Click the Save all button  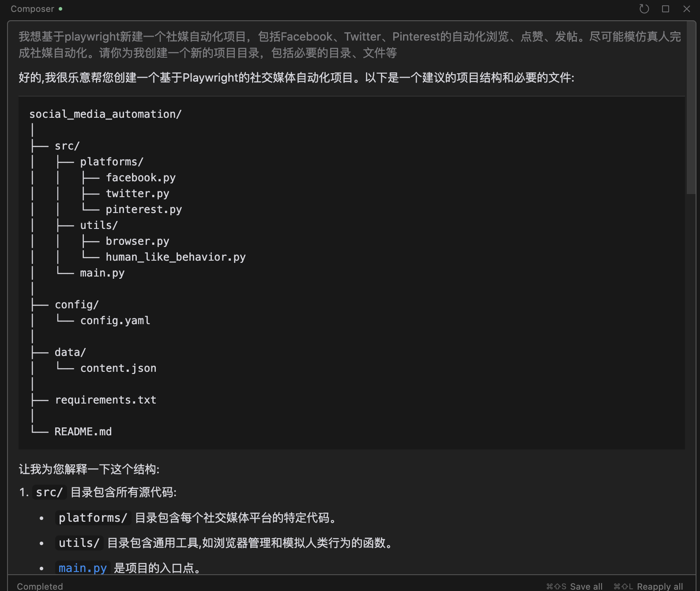pyautogui.click(x=574, y=586)
